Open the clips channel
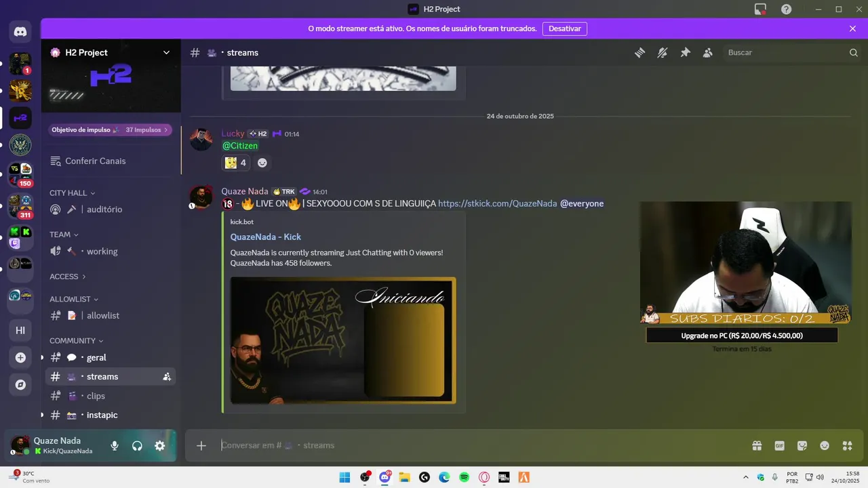The image size is (868, 488). point(111,396)
